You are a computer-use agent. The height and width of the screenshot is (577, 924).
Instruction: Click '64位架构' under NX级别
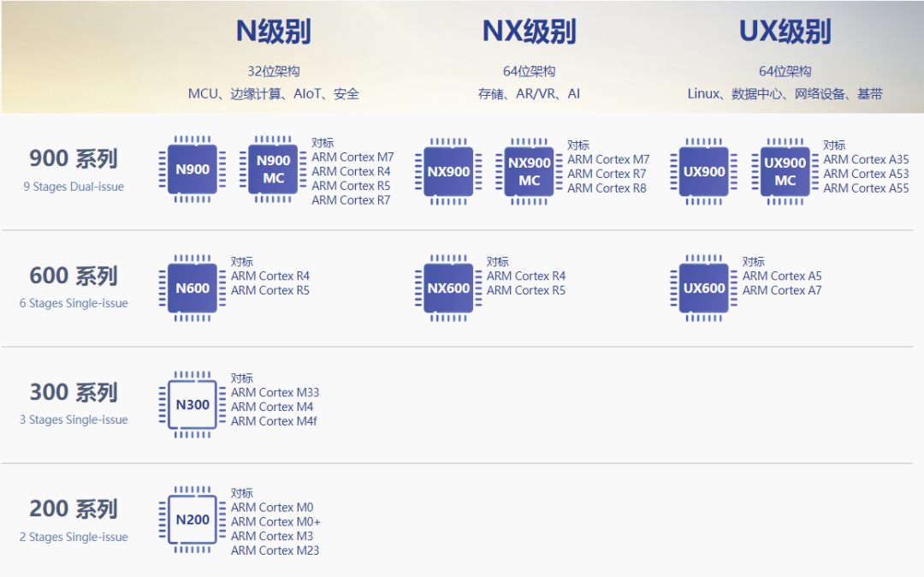(x=530, y=71)
